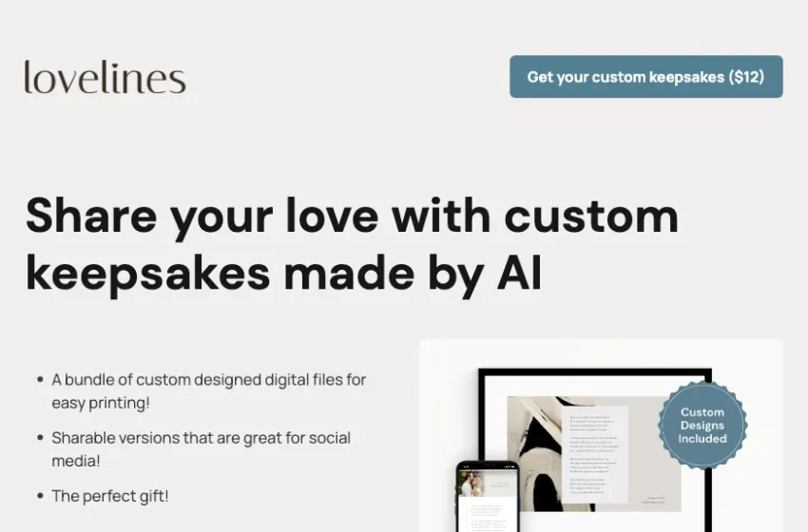
Task: Click the poem text card inside the frame
Action: pyautogui.click(x=595, y=455)
